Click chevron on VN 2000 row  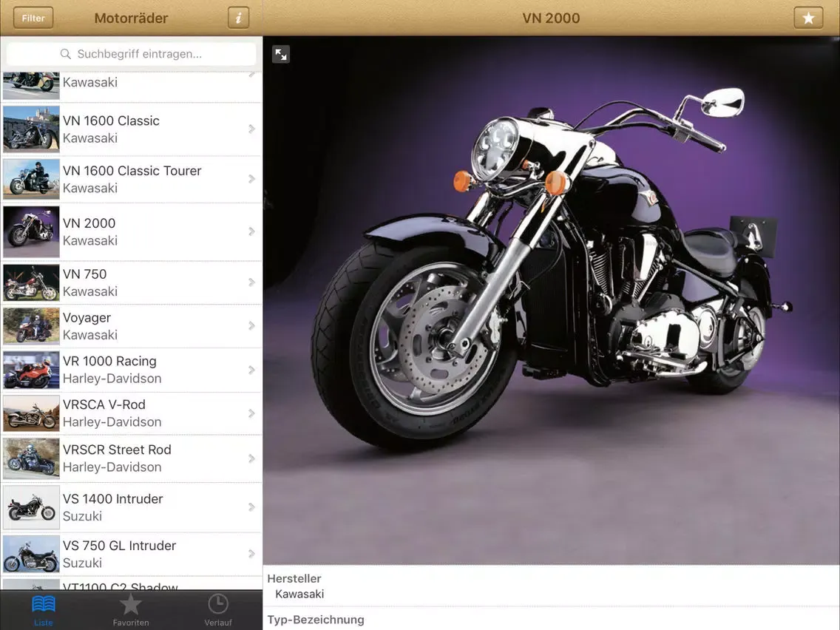tap(252, 231)
